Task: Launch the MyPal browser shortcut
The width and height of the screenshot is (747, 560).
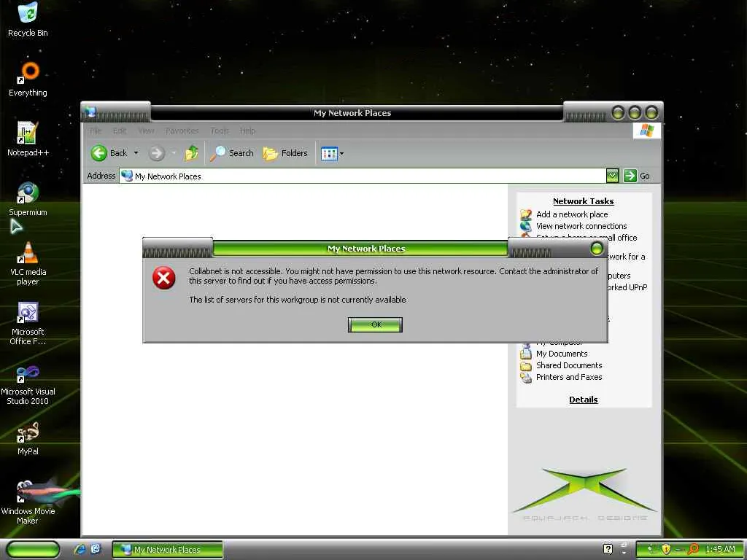Action: [x=28, y=438]
